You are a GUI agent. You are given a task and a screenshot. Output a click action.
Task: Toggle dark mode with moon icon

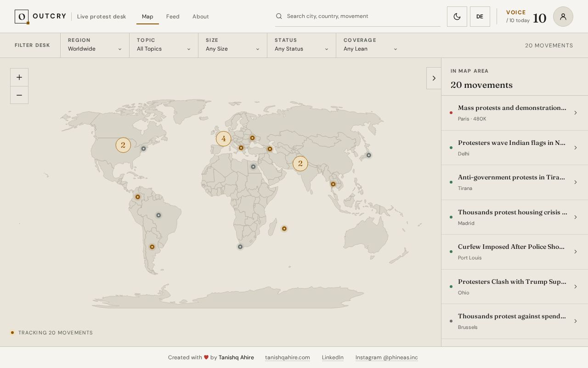(x=457, y=17)
